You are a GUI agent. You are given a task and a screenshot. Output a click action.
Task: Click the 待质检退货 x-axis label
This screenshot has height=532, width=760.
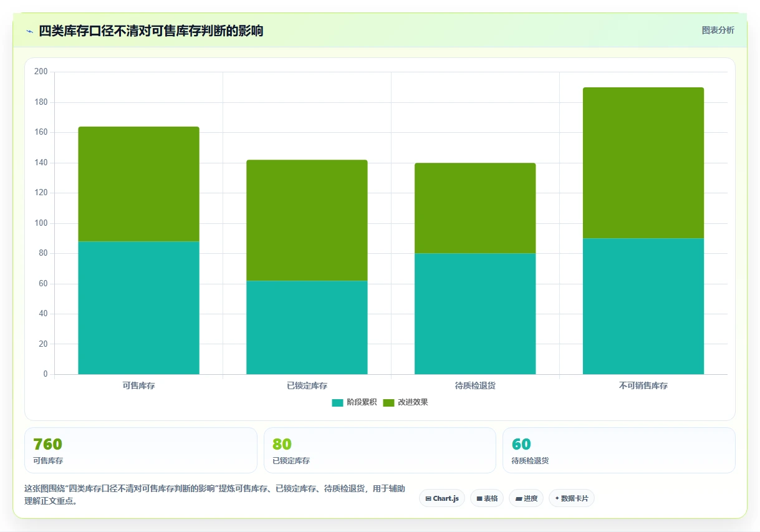click(475, 386)
